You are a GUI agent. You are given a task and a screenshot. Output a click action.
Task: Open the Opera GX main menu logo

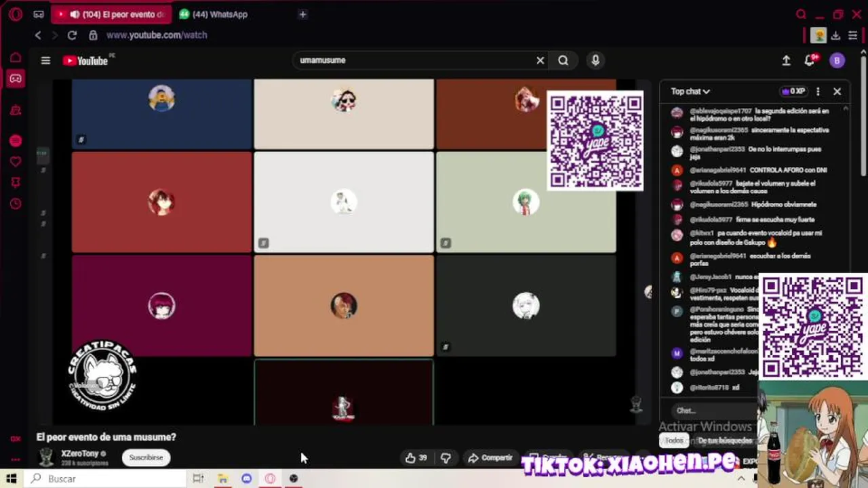click(x=15, y=14)
